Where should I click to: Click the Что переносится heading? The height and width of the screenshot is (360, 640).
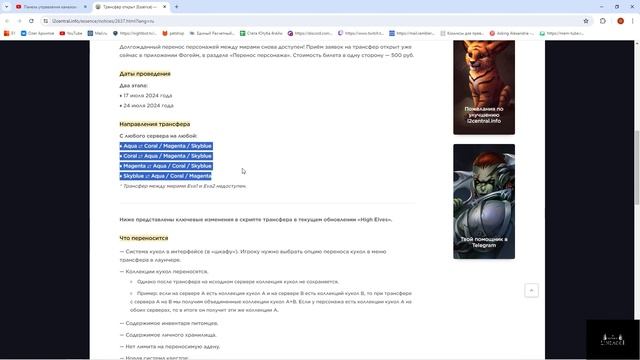pyautogui.click(x=144, y=238)
